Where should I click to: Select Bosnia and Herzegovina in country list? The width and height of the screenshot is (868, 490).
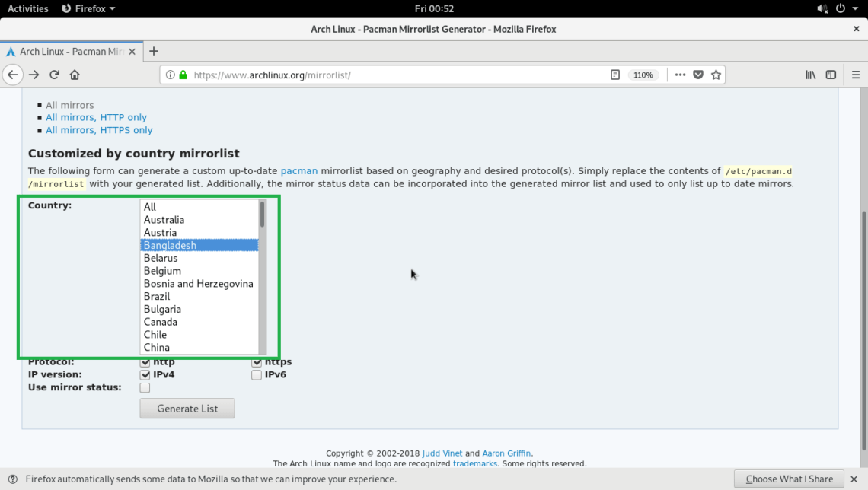(x=199, y=283)
